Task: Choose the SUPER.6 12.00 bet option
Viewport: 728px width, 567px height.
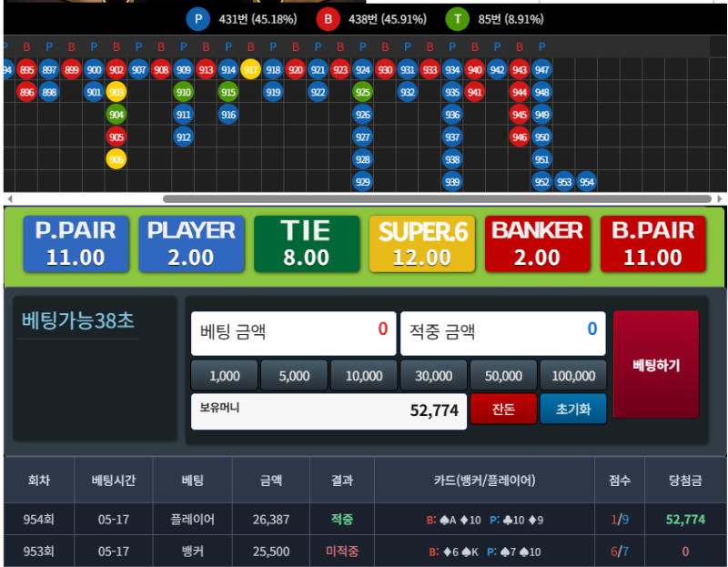Action: [x=421, y=244]
